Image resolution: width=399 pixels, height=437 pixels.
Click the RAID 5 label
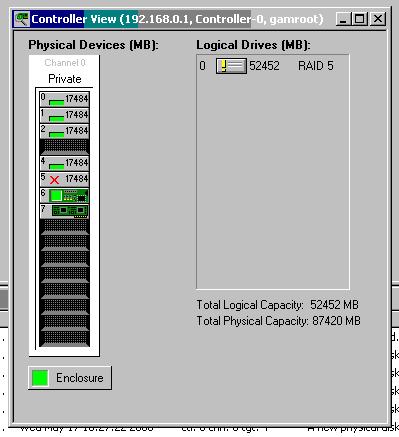(x=316, y=66)
